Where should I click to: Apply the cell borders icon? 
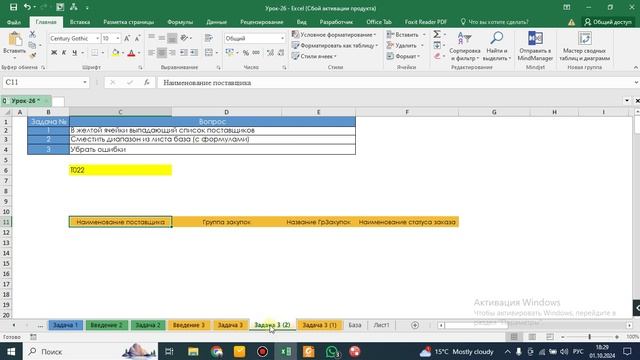tap(94, 53)
